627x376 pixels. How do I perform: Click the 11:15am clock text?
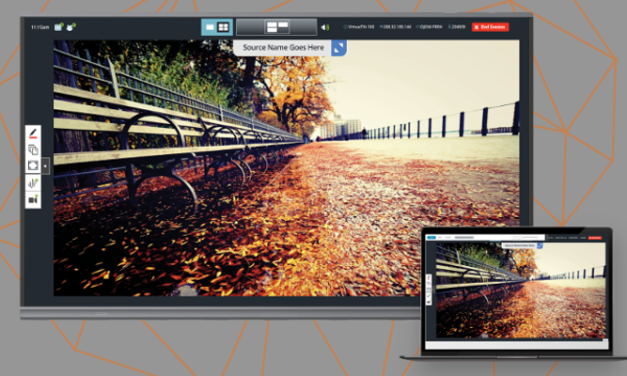40,27
